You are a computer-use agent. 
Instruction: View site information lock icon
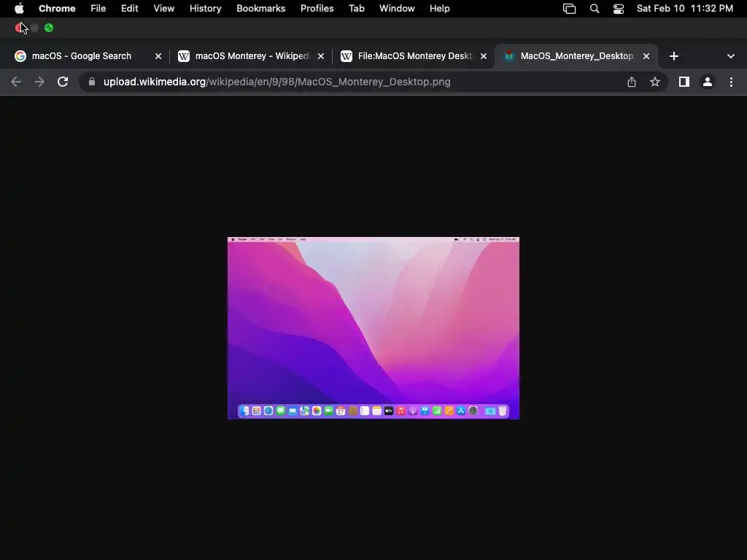pyautogui.click(x=92, y=82)
